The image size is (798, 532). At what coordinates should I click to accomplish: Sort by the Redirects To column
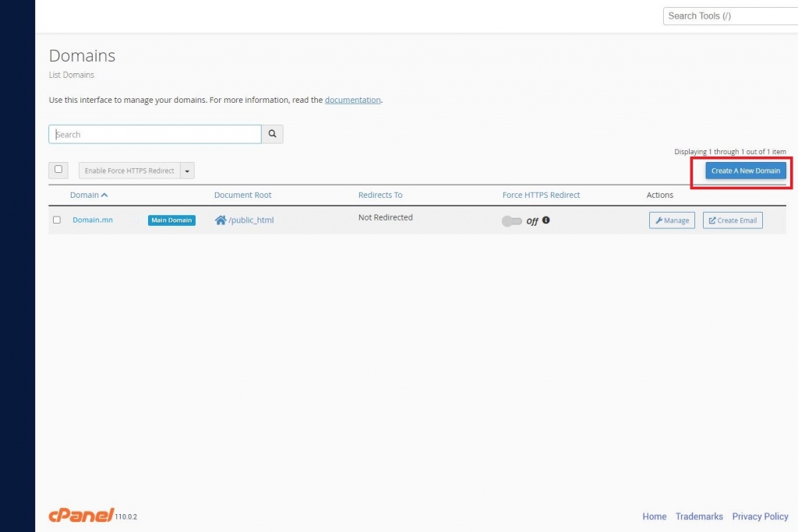(380, 195)
